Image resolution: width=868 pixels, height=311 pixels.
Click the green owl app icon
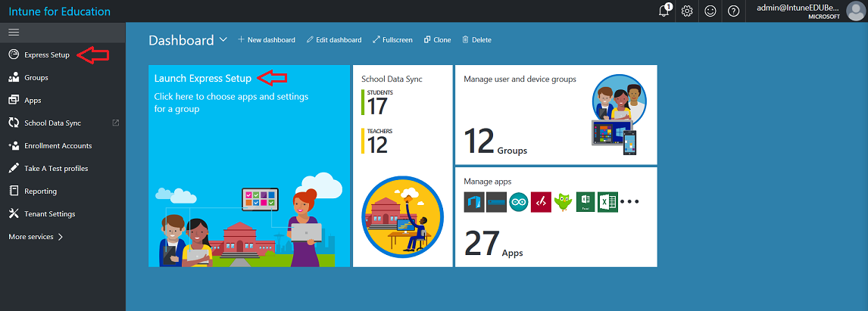point(563,202)
